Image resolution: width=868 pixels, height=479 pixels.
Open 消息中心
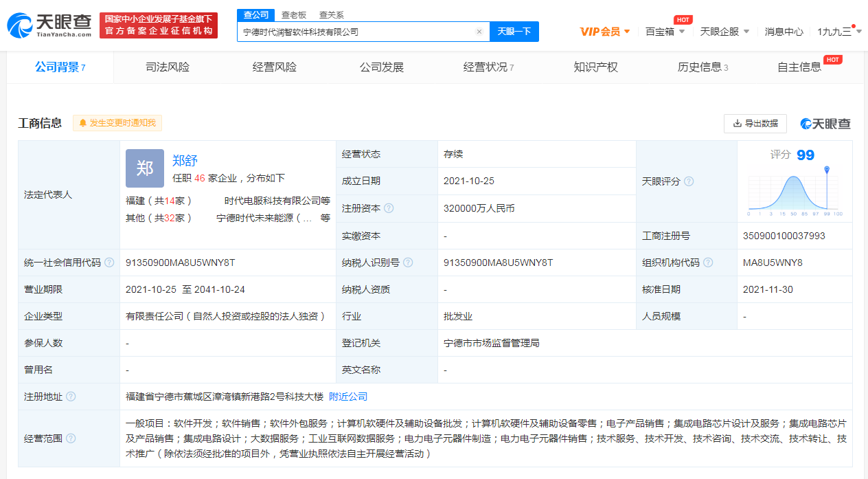click(x=784, y=32)
